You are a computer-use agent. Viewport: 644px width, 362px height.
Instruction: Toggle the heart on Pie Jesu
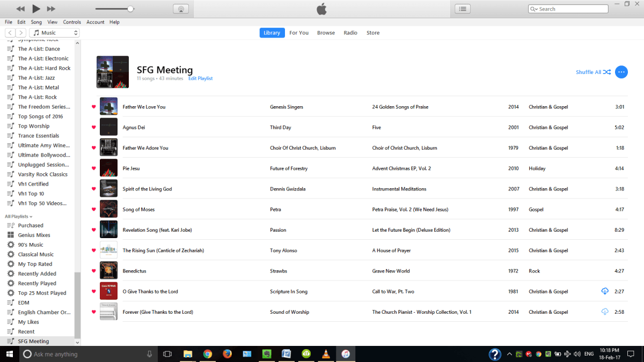click(x=93, y=168)
